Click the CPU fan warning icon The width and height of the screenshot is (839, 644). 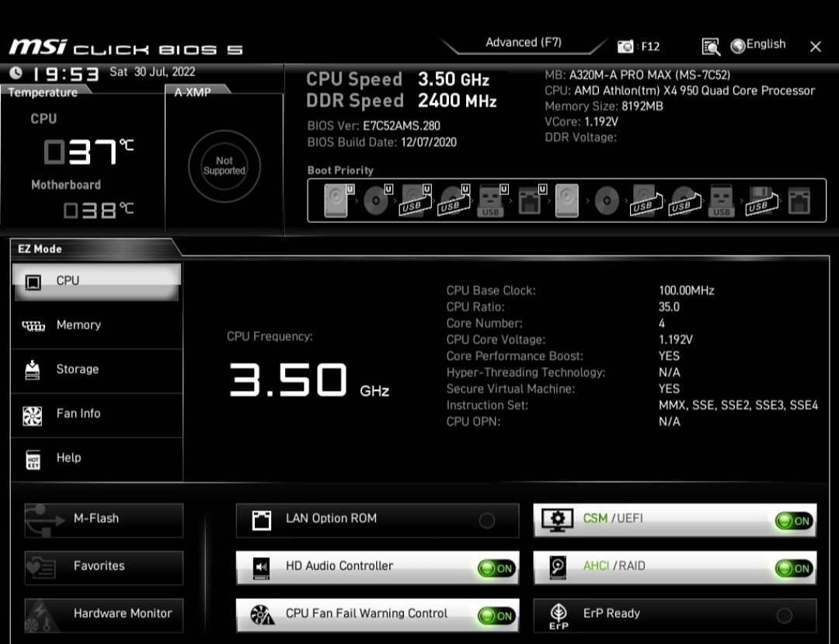pyautogui.click(x=263, y=615)
